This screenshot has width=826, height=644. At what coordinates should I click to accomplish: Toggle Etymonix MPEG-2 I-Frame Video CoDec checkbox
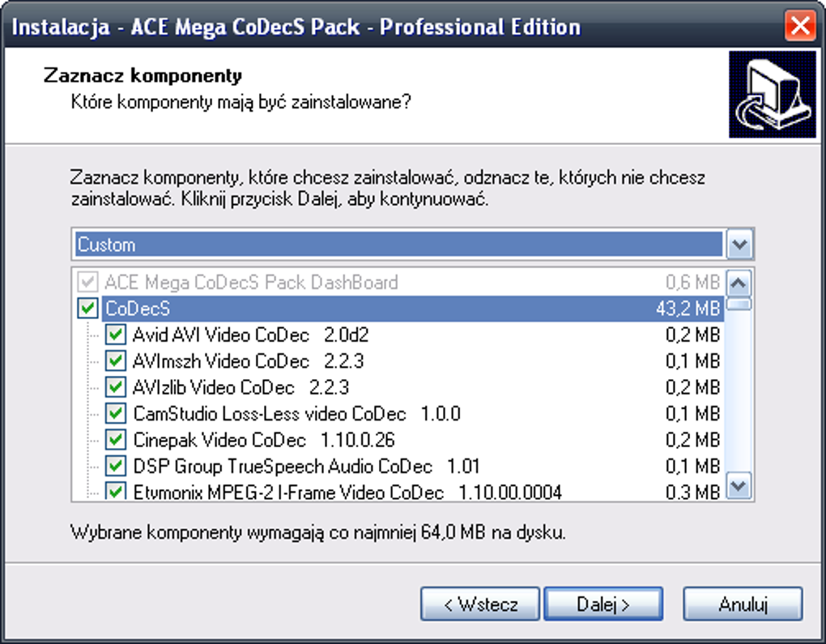(117, 492)
